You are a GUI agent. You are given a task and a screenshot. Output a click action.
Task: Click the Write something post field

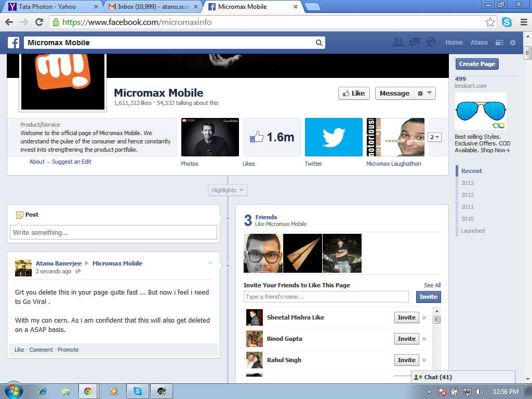pos(113,232)
